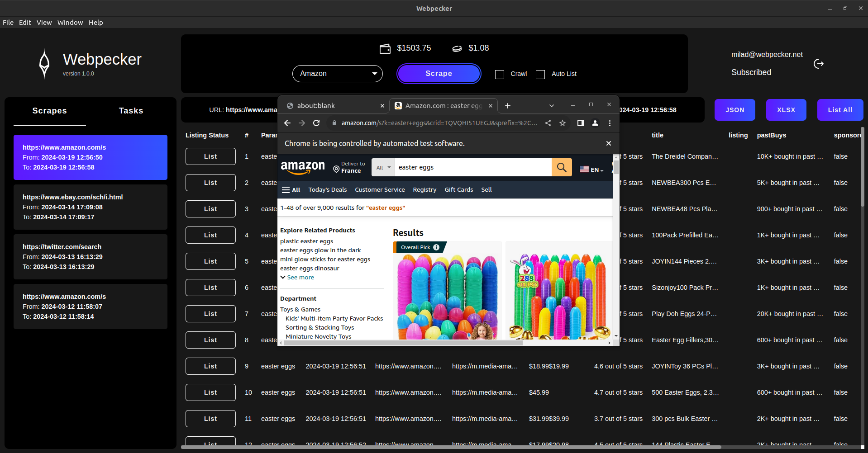This screenshot has height=453, width=868.
Task: Enable the Auto List checkbox
Action: pyautogui.click(x=540, y=74)
